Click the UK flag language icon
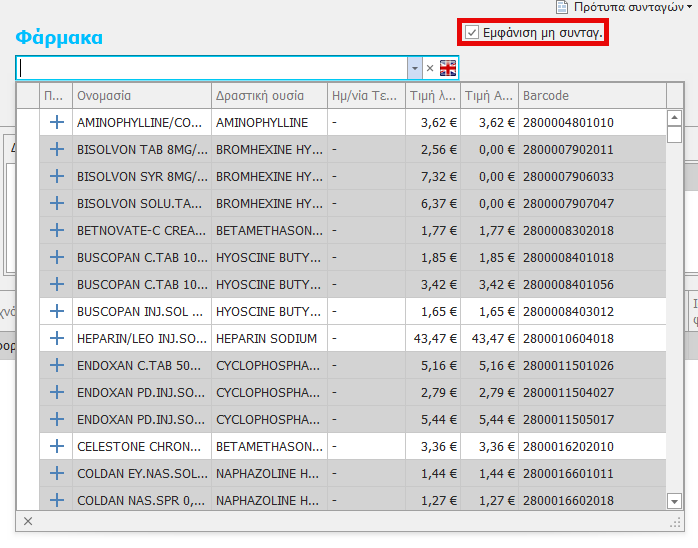The width and height of the screenshot is (698, 548). (448, 68)
